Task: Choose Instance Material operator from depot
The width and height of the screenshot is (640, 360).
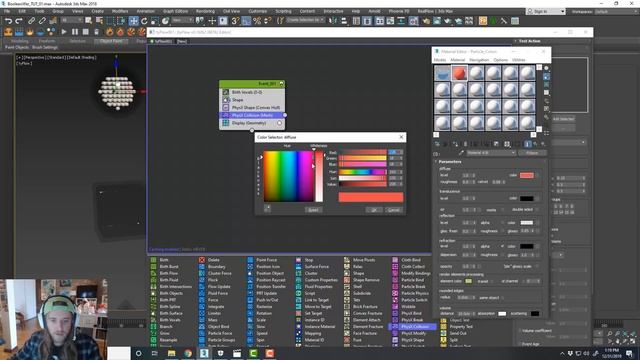Action: (x=316, y=327)
